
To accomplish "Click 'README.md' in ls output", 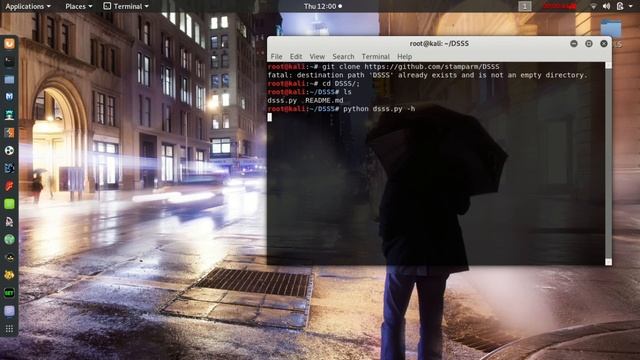I will pos(324,100).
